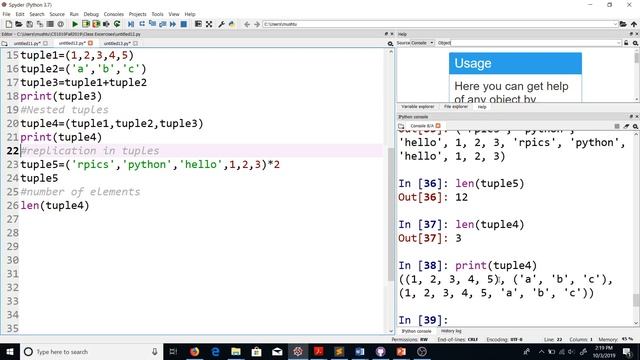This screenshot has height=360, width=640.
Task: Go back with left arrow
Action: [247, 24]
